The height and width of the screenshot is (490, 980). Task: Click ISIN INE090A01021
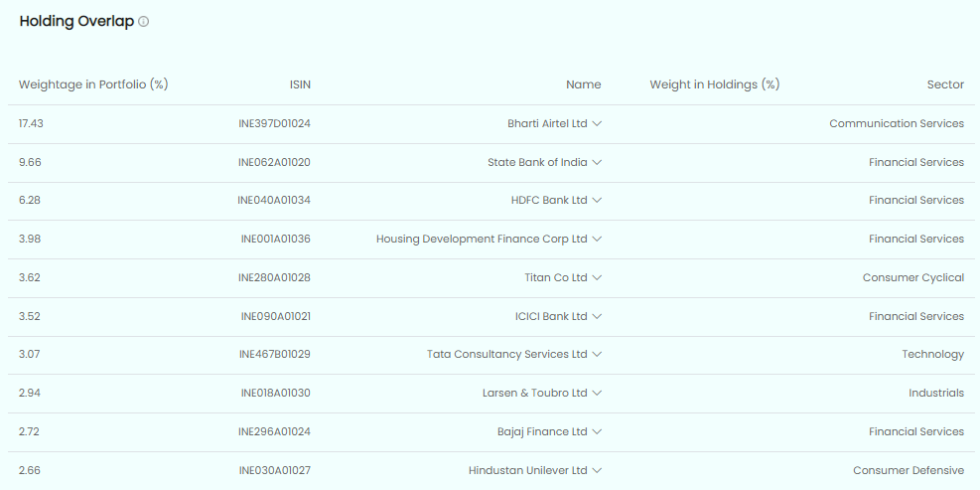point(276,317)
